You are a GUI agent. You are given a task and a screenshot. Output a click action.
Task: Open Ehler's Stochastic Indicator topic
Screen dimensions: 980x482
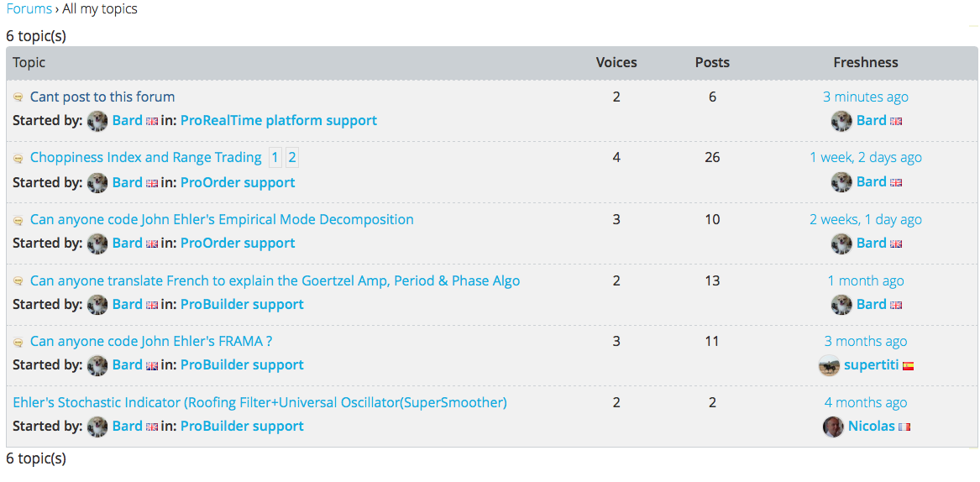(x=259, y=402)
